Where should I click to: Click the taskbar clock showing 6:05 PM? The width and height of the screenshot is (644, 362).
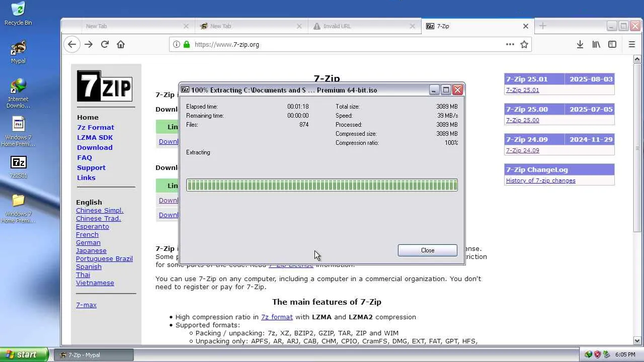tap(625, 355)
